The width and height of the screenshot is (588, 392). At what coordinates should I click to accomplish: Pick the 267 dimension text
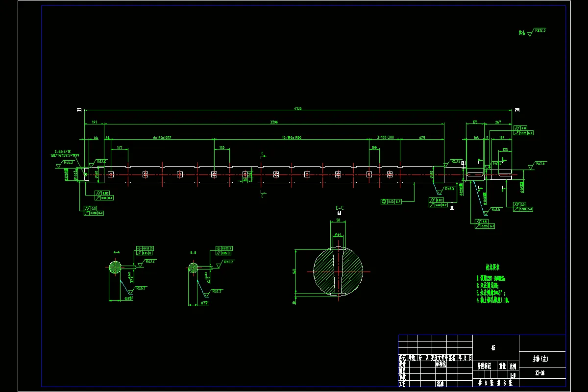[x=498, y=122]
